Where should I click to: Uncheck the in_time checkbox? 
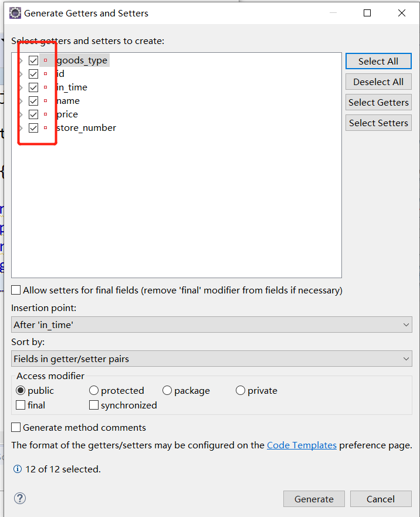[x=33, y=87]
